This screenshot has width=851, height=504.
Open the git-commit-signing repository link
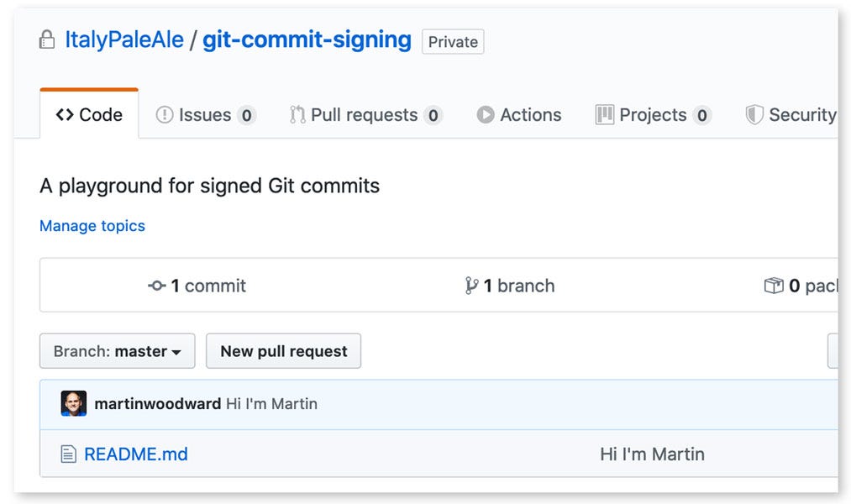pos(307,39)
